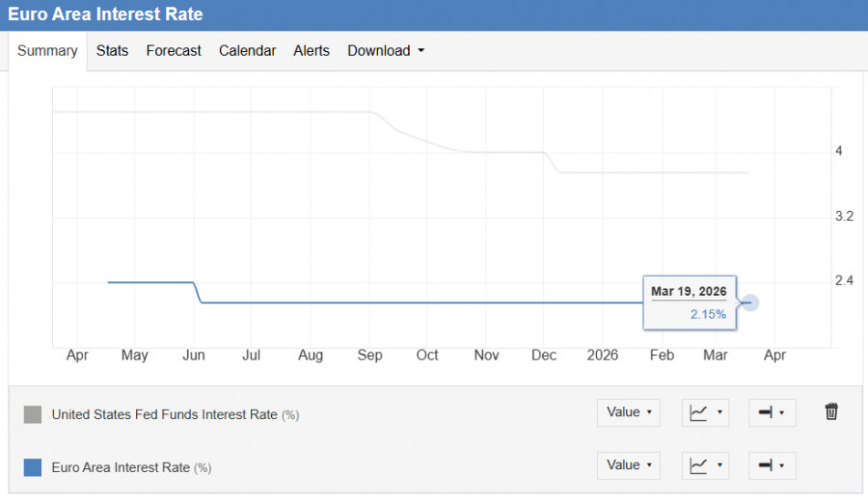Expand Value dropdown for Fed Funds rate
This screenshot has height=502, width=868.
[x=629, y=412]
